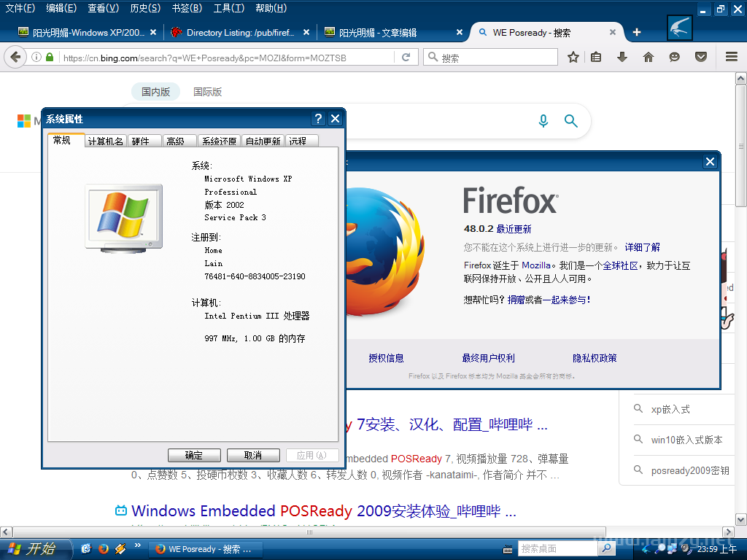Bookmark this page with the star icon
Image resolution: width=747 pixels, height=560 pixels.
pyautogui.click(x=573, y=58)
